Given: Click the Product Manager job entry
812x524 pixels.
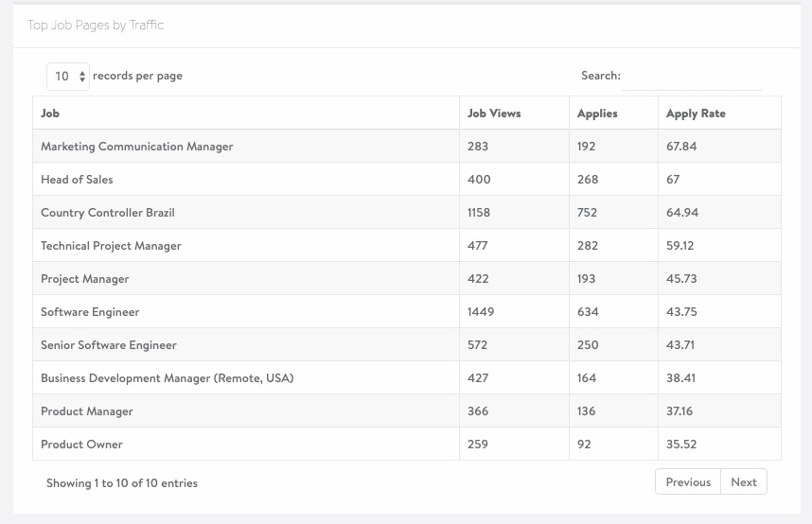Looking at the screenshot, I should point(87,411).
